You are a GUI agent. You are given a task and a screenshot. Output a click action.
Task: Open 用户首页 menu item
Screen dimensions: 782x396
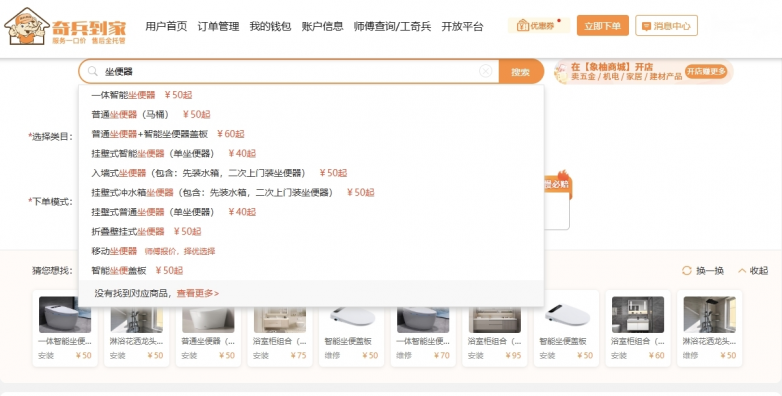coord(166,26)
